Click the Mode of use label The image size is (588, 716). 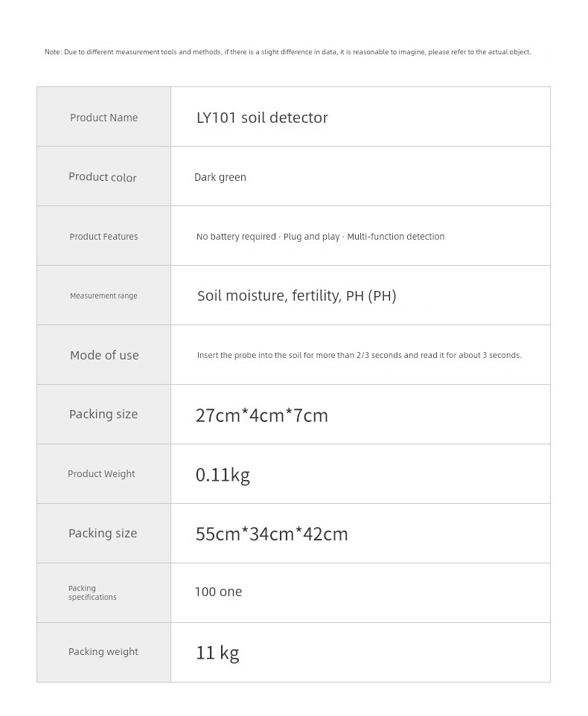104,355
